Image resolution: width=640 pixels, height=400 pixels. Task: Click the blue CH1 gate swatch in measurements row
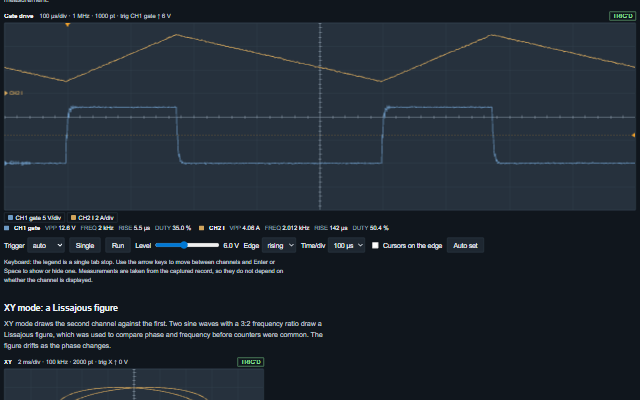click(7, 228)
